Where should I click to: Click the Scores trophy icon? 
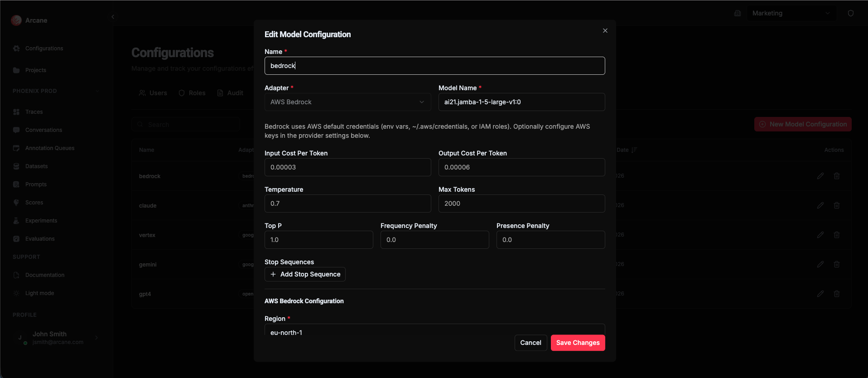pyautogui.click(x=16, y=203)
